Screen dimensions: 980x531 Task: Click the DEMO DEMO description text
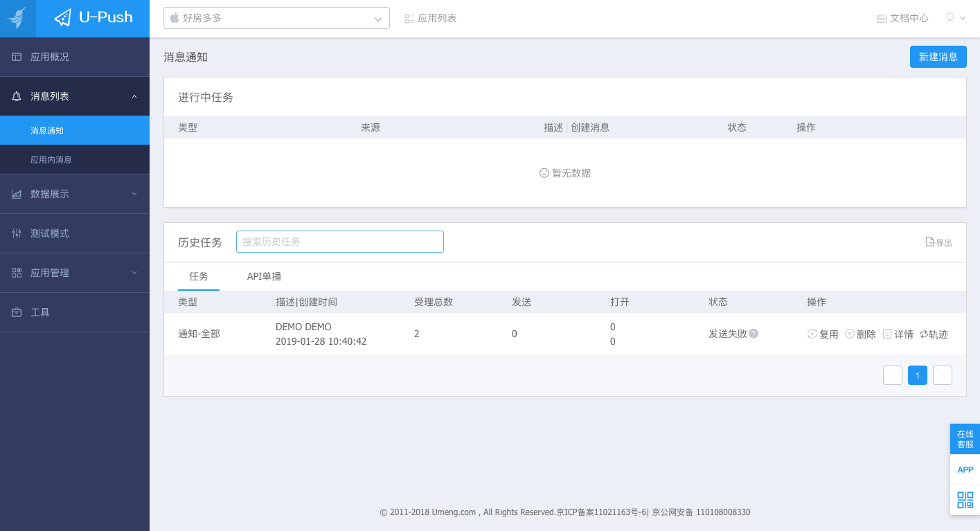click(303, 327)
